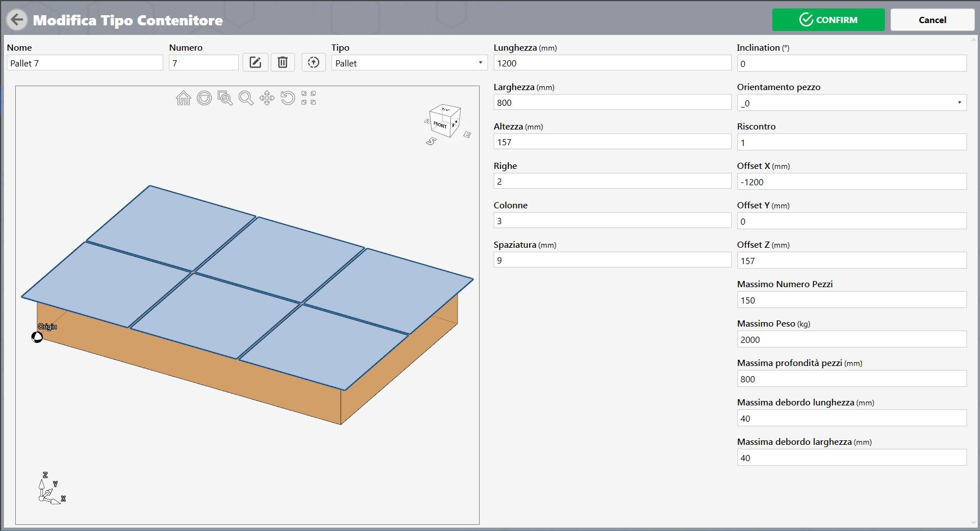Click the Cancel button

click(932, 20)
